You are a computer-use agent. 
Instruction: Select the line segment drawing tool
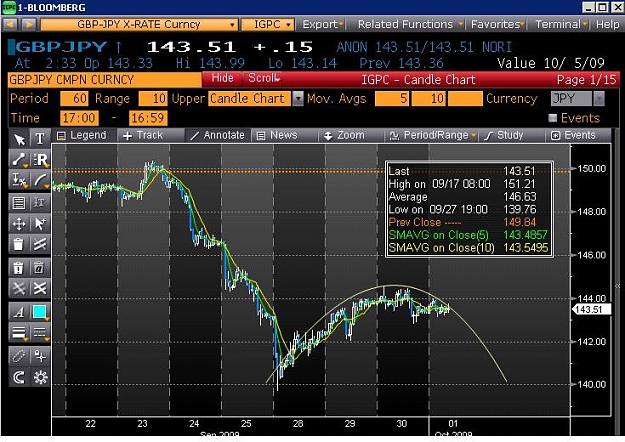tap(19, 159)
